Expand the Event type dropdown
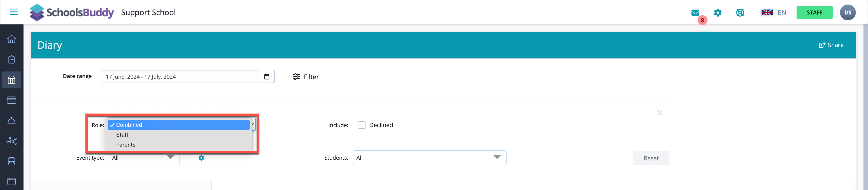Screen dimensions: 868x190 pos(144,158)
